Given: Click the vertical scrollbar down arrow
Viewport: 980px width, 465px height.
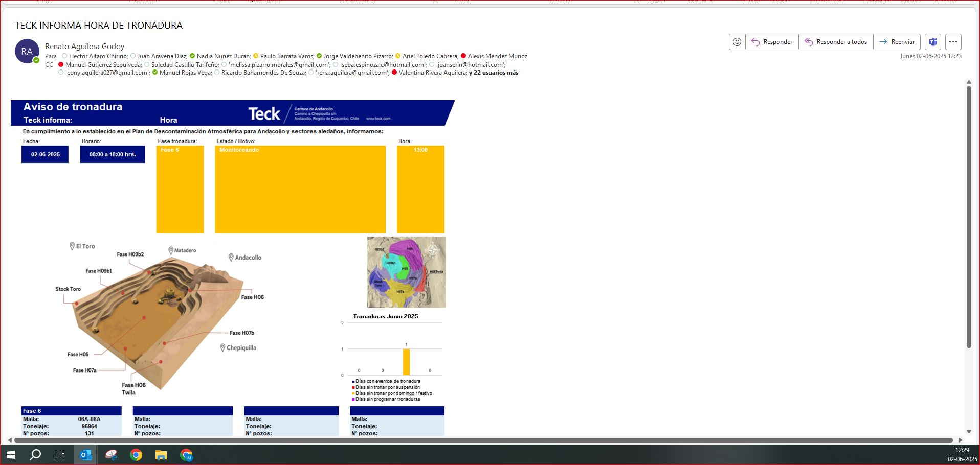Looking at the screenshot, I should [969, 432].
